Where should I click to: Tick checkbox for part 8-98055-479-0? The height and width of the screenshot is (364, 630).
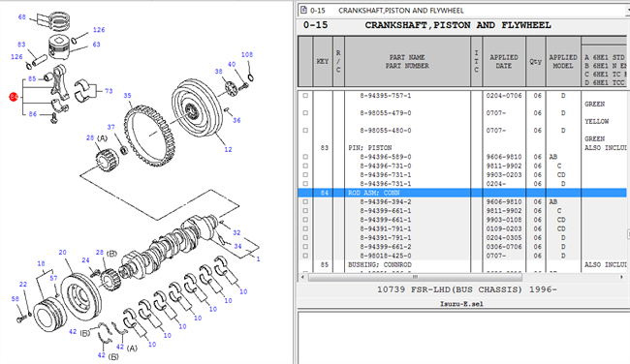click(305, 112)
